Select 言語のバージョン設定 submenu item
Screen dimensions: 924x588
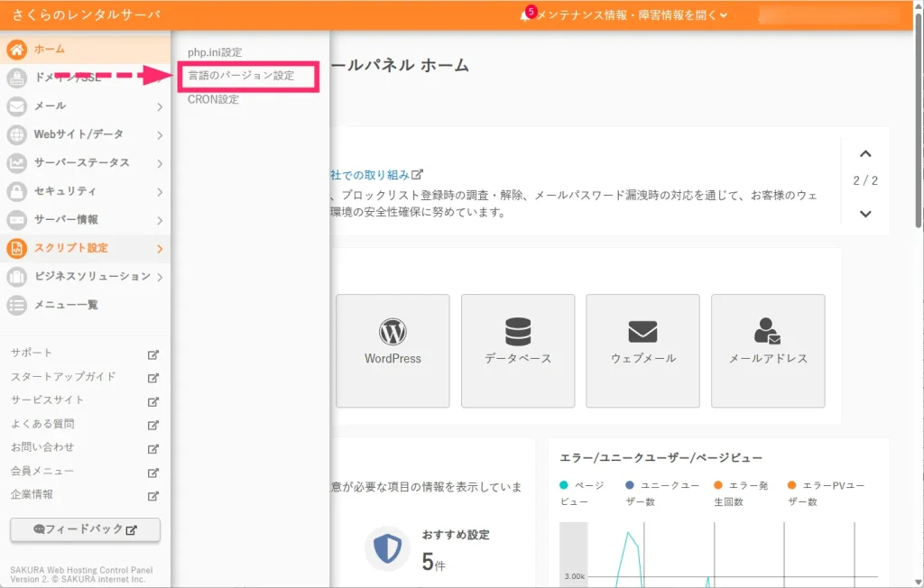pyautogui.click(x=241, y=76)
